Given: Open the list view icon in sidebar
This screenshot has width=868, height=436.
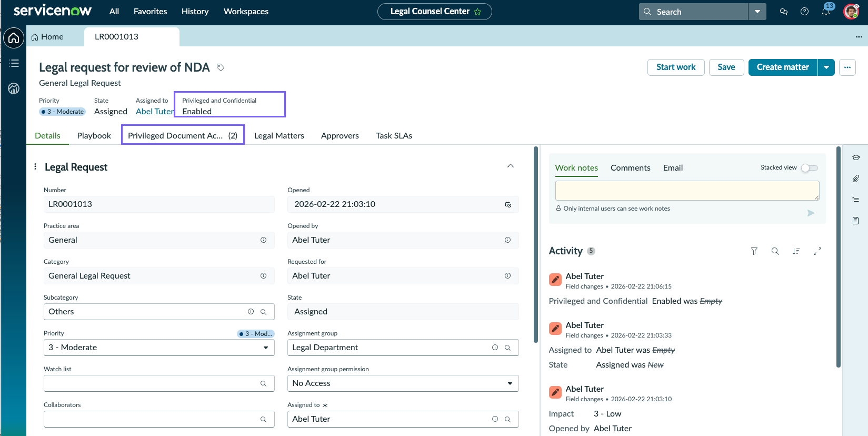Looking at the screenshot, I should point(14,63).
